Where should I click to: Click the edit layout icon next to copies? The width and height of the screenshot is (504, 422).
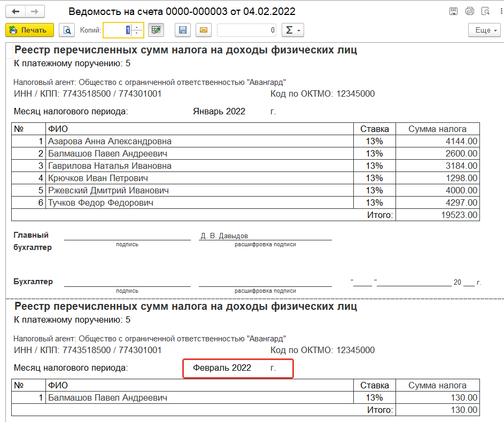tap(156, 30)
